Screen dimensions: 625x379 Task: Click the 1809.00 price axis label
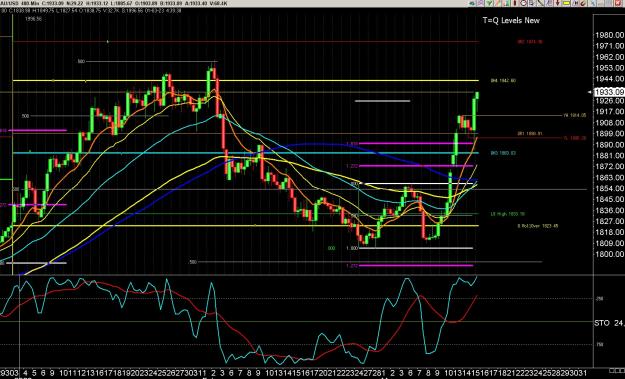[609, 244]
